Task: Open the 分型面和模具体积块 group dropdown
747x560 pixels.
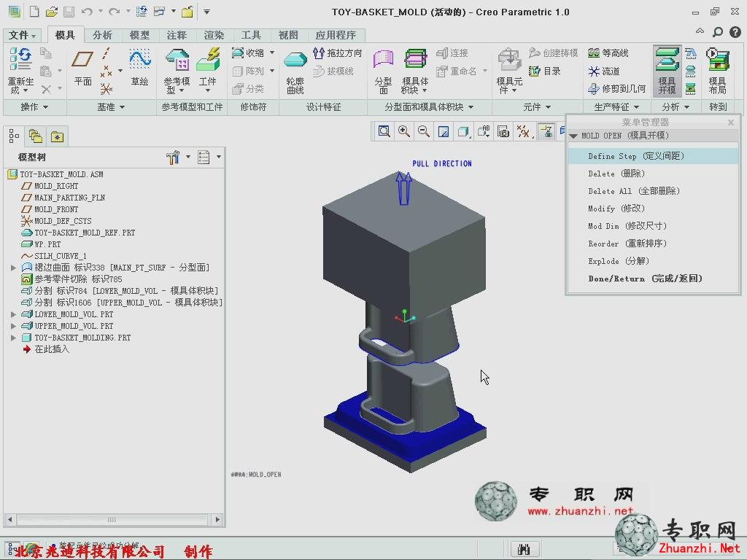Action: [x=429, y=107]
